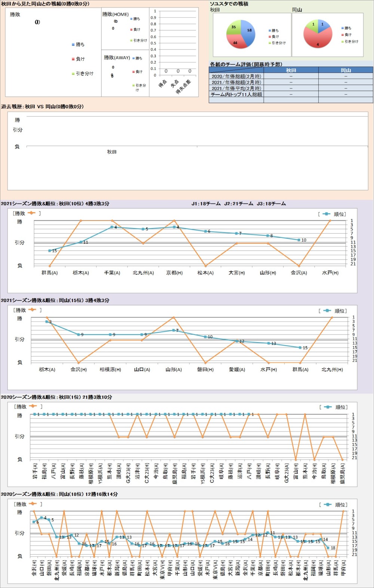The width and height of the screenshot is (374, 588).
Task: Click the 引き分け legend entry beside Akita pie
Action: 277,43
